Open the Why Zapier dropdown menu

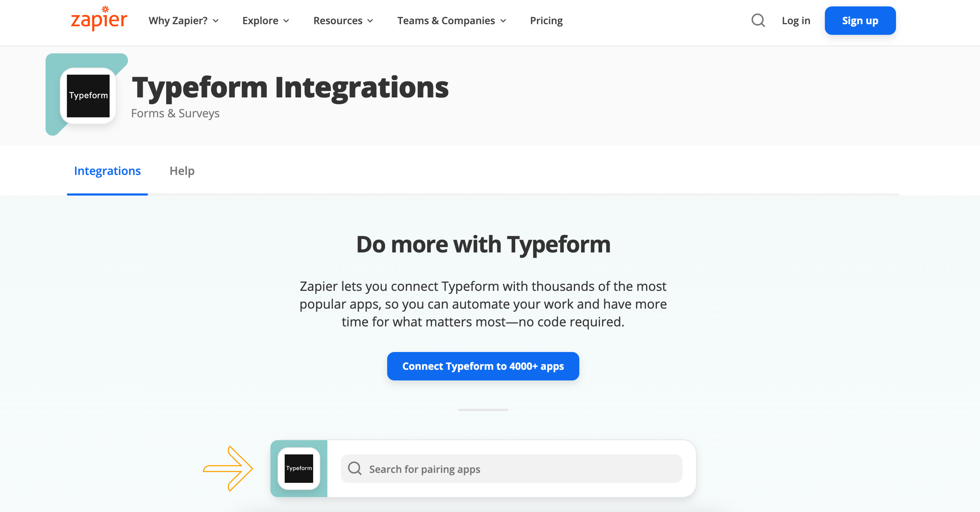coord(183,20)
